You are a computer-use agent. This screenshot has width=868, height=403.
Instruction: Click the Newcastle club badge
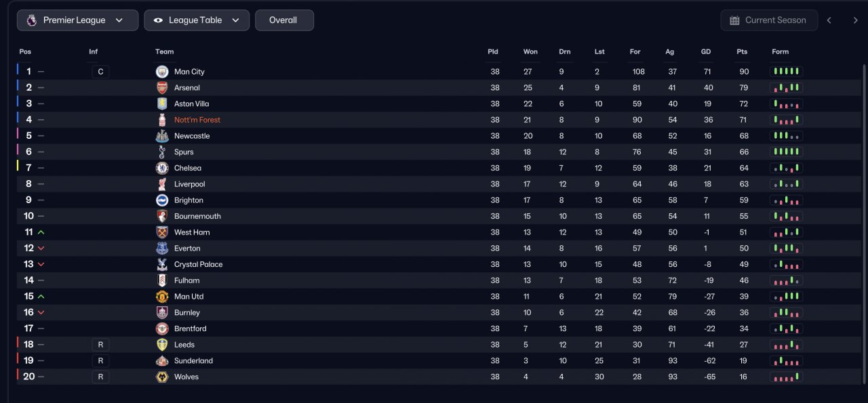(x=161, y=136)
